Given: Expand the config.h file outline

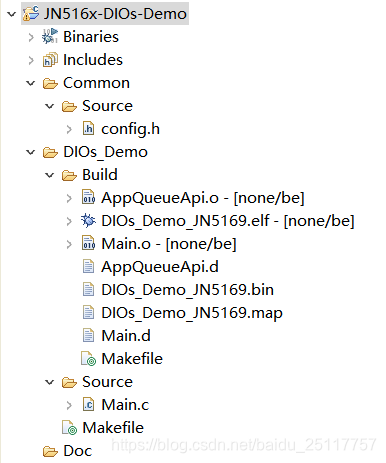Looking at the screenshot, I should coord(69,129).
